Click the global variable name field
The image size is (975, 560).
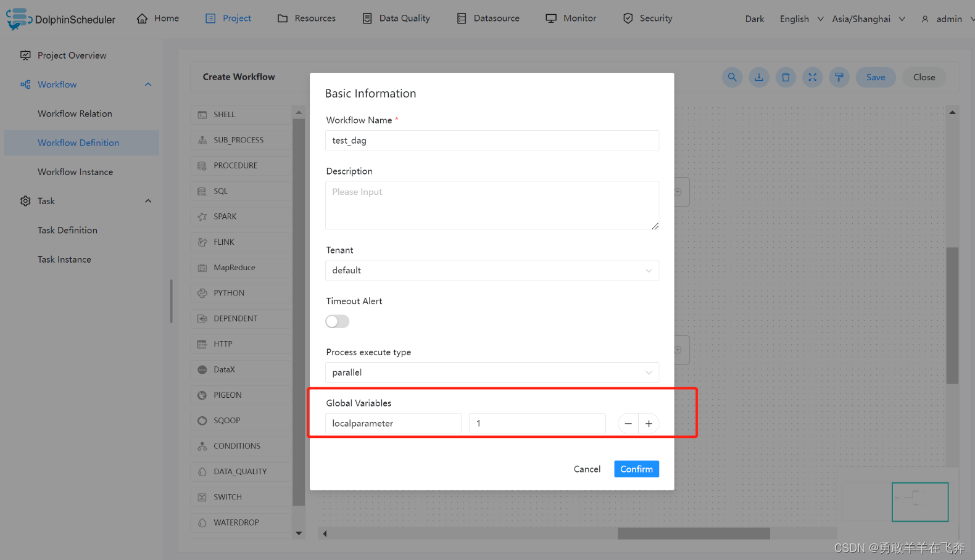393,424
